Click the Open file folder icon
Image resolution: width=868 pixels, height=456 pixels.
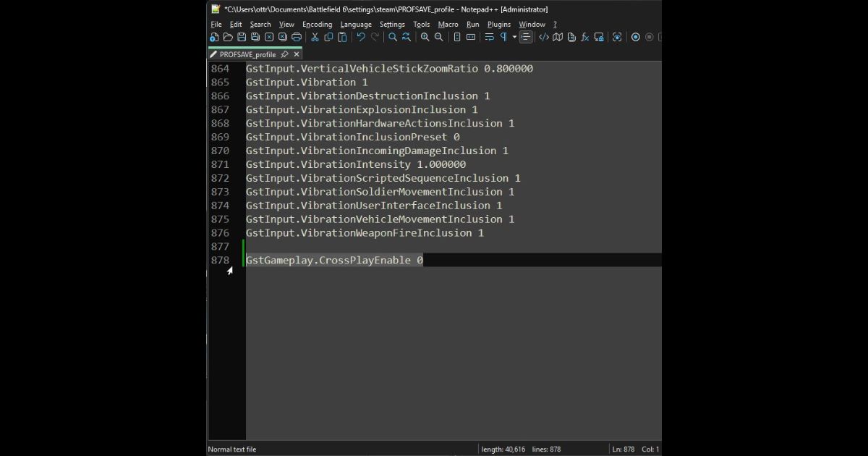[228, 37]
